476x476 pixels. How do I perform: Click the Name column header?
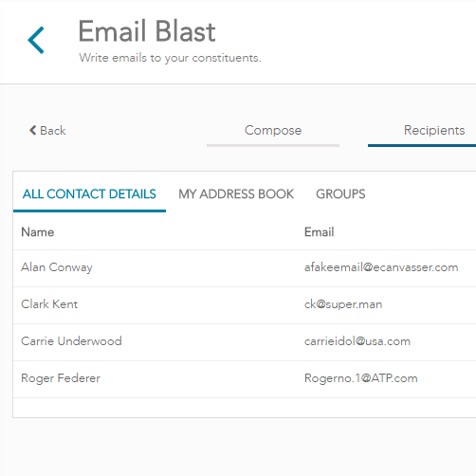click(38, 232)
